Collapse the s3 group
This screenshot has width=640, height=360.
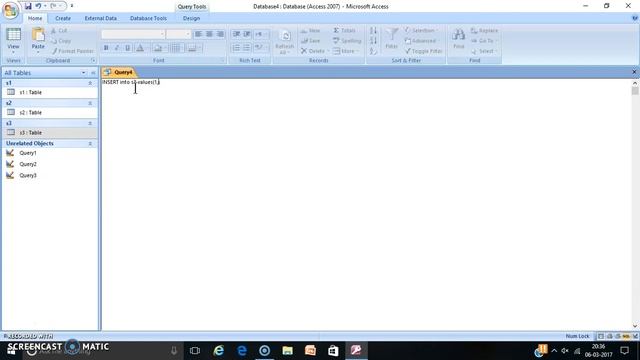pyautogui.click(x=90, y=123)
